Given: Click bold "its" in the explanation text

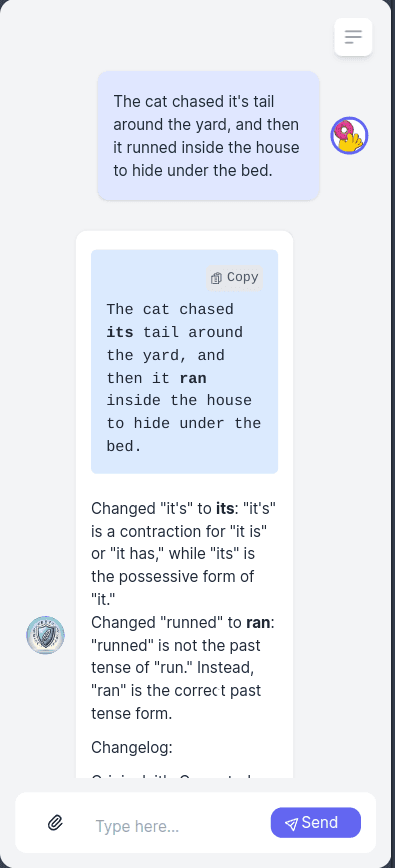Looking at the screenshot, I should (225, 508).
